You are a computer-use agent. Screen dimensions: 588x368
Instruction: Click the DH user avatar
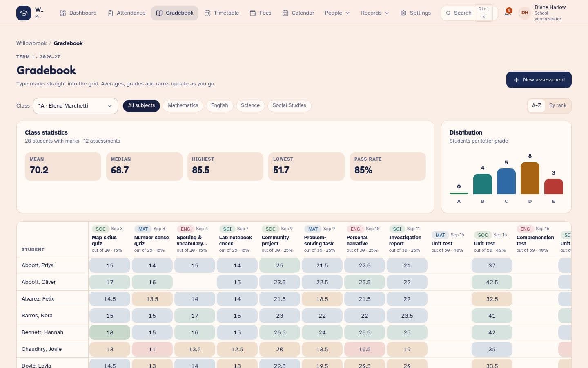click(525, 13)
